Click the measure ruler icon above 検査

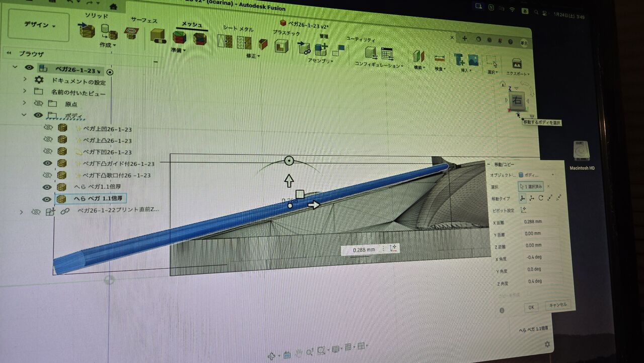[x=440, y=58]
